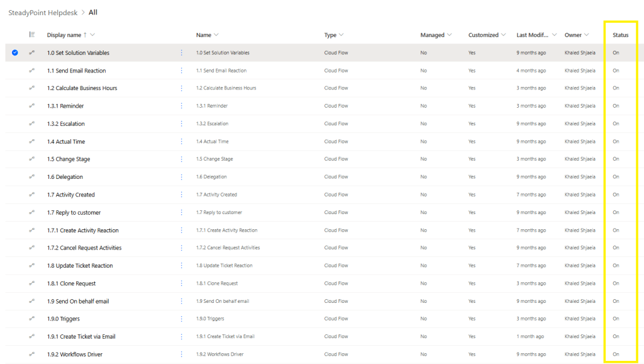Open the more actions menu for 1.9.2 Workflows Driver
Viewport: 644px width, 364px height.
(182, 355)
